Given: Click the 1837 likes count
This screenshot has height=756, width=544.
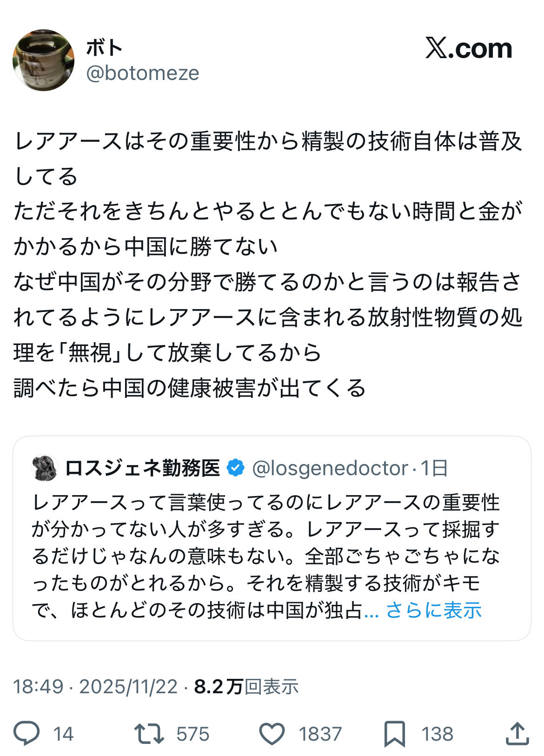Looking at the screenshot, I should [320, 734].
